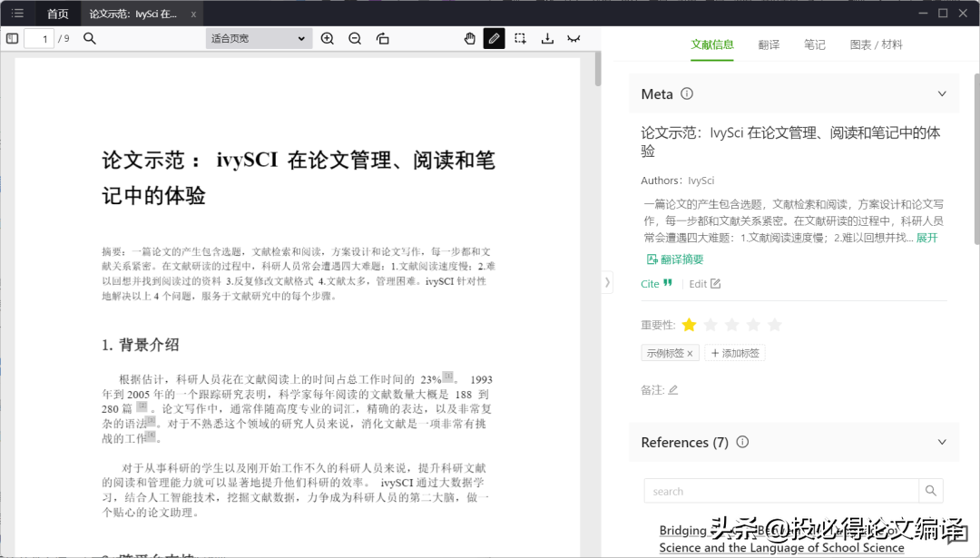Click the Authors: IvySci text
Viewport: 980px width, 558px height.
click(x=678, y=181)
